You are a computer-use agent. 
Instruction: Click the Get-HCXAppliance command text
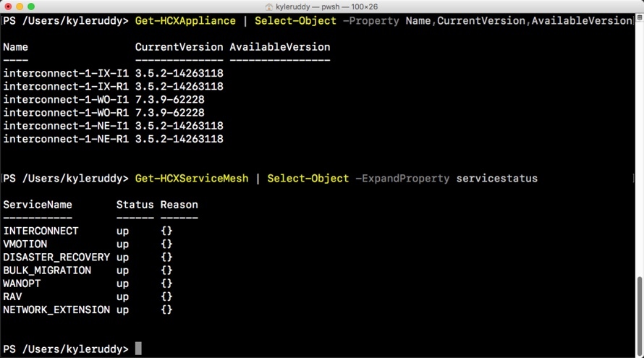click(185, 21)
